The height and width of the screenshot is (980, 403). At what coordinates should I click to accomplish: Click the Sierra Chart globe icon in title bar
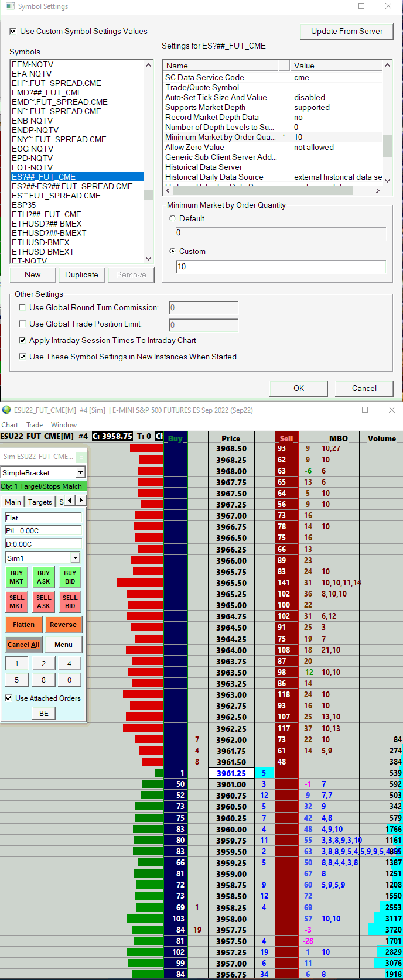pos(6,410)
